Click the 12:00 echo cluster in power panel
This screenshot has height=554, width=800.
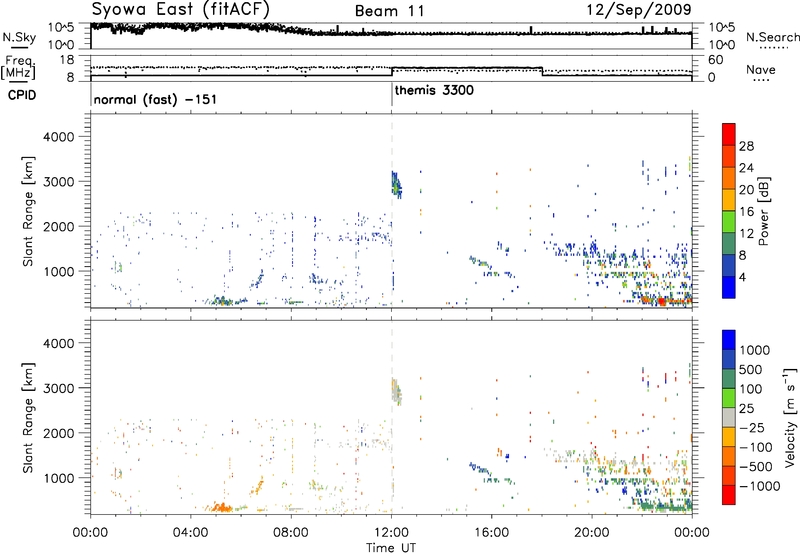click(396, 185)
